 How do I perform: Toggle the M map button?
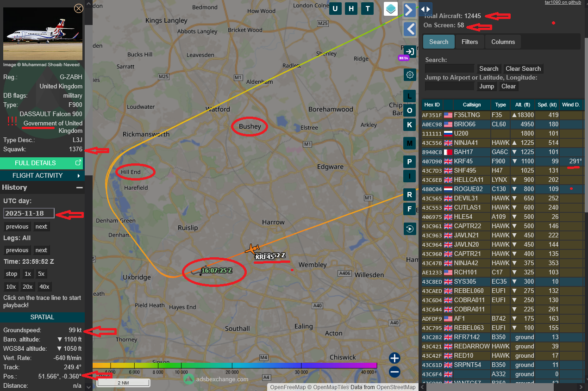coord(409,143)
